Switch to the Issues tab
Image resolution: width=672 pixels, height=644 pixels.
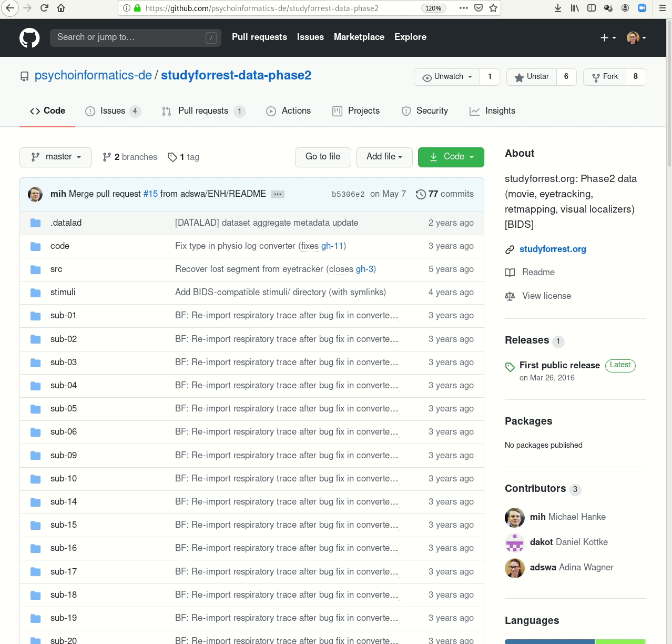coord(112,111)
